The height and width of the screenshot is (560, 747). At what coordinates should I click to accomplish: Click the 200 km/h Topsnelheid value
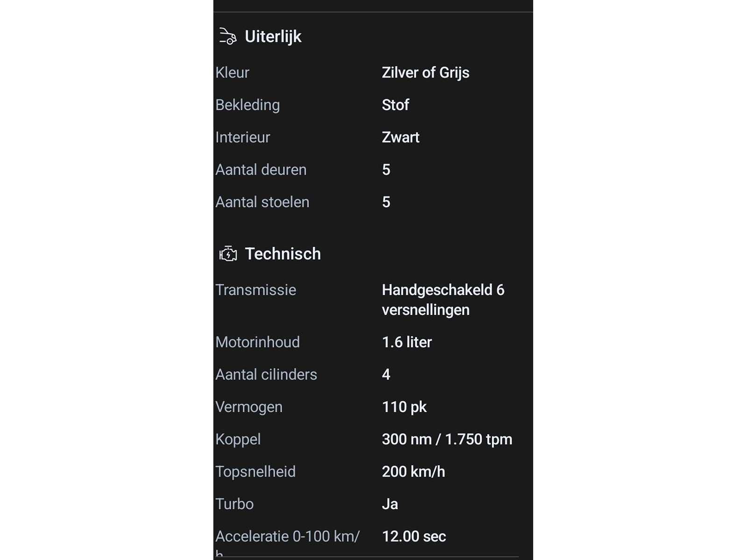pyautogui.click(x=413, y=472)
